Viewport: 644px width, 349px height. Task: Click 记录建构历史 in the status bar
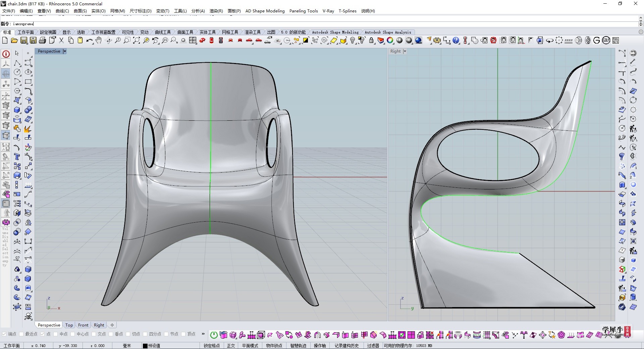click(346, 346)
